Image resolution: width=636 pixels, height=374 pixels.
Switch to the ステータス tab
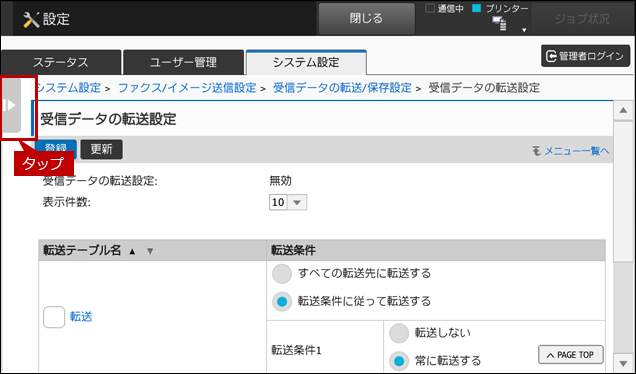[x=61, y=62]
